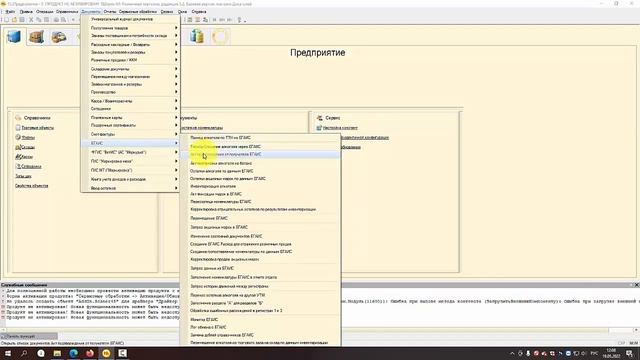Switch to the yellow 1C taskbar icon
The image size is (640, 360).
tap(106, 353)
